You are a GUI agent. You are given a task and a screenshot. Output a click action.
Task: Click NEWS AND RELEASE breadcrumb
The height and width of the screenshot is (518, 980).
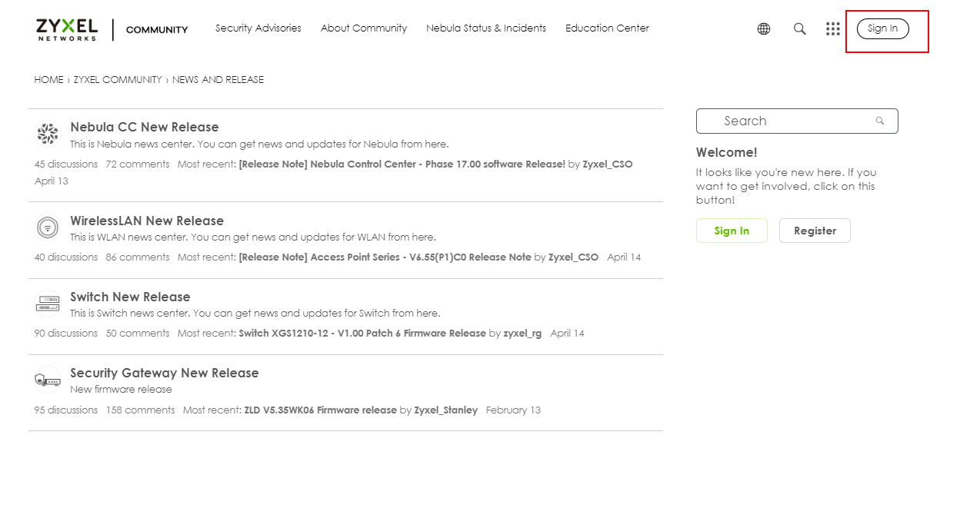[x=218, y=80]
